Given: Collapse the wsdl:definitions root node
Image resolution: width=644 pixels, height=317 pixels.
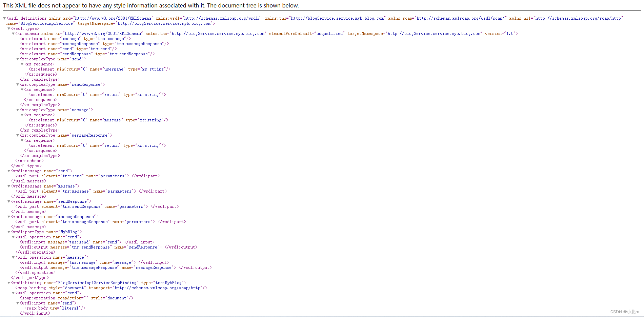Looking at the screenshot, I should click(4, 18).
